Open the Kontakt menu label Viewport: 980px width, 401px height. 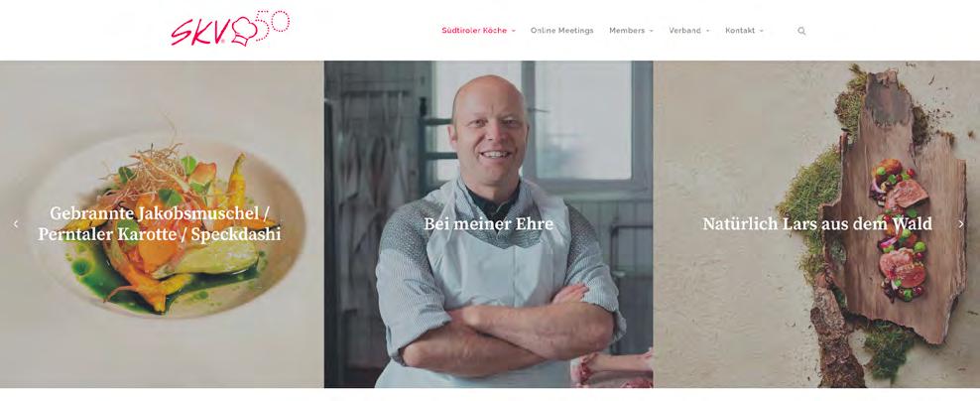740,31
